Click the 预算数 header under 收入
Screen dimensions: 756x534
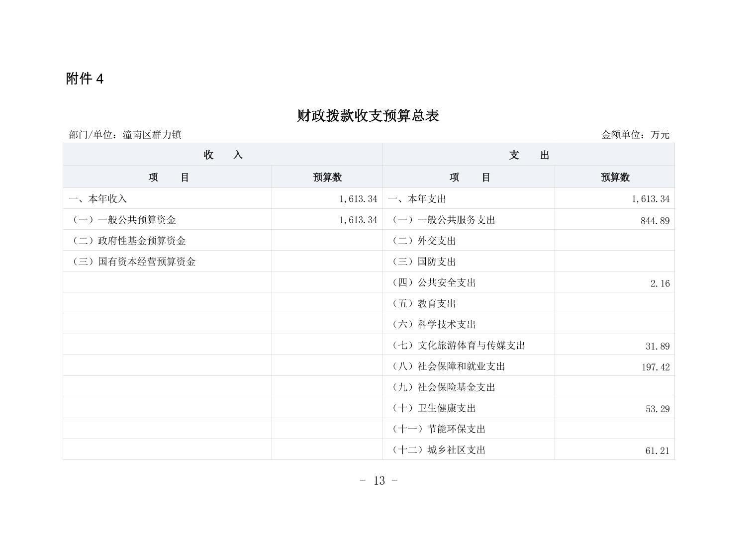click(x=327, y=177)
